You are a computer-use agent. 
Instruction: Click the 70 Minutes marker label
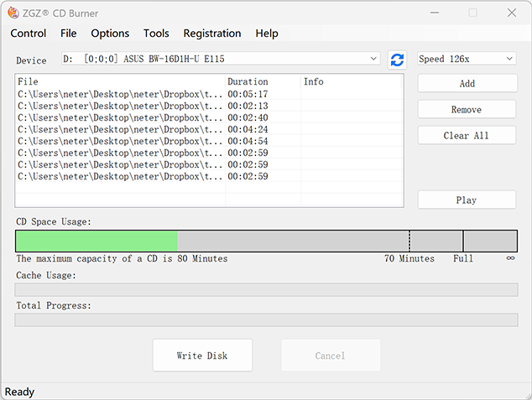tap(409, 258)
